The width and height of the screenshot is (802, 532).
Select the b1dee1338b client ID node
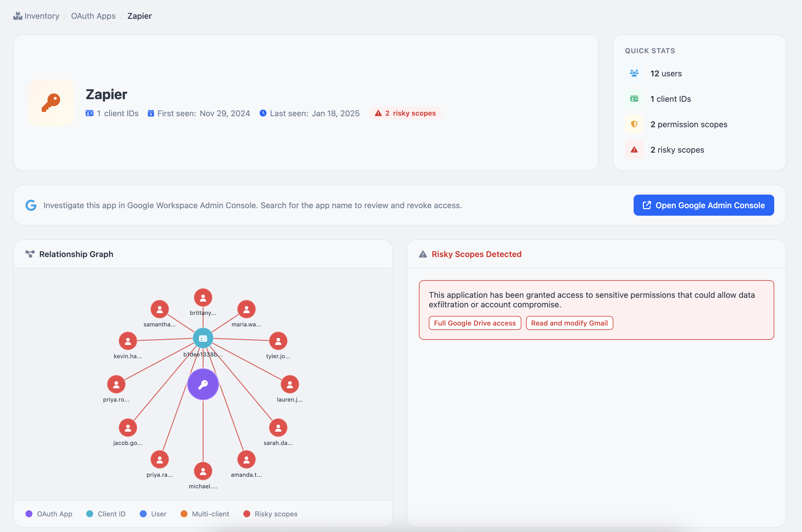[203, 338]
